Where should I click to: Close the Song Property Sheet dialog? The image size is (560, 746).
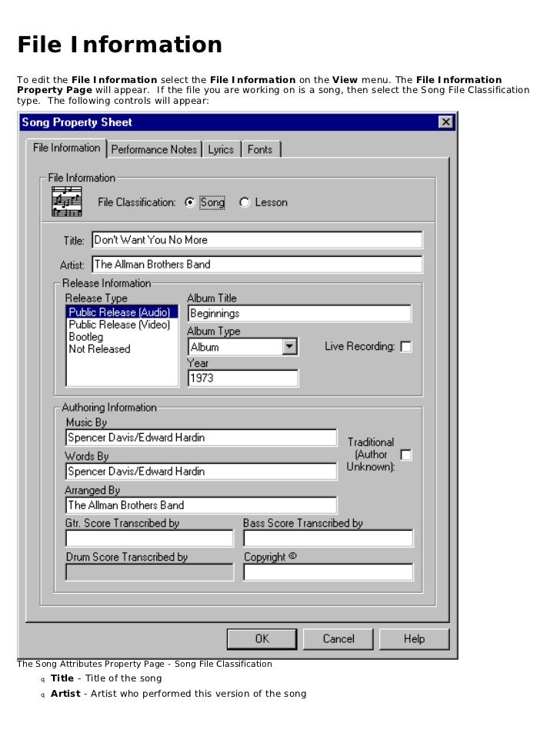445,122
